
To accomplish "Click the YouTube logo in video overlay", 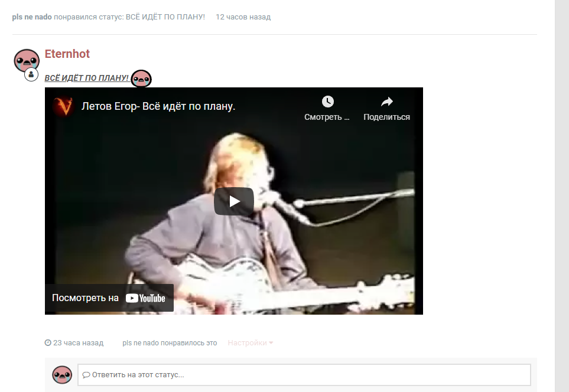I will 145,298.
